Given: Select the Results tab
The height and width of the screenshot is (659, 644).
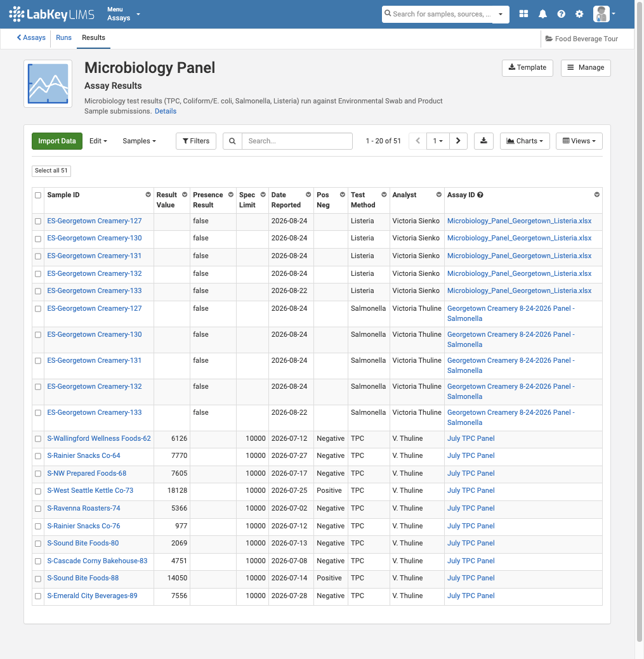Looking at the screenshot, I should click(x=93, y=38).
